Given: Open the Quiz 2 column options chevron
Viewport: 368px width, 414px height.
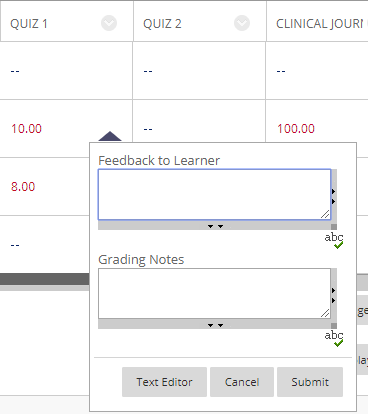Looking at the screenshot, I should [242, 23].
